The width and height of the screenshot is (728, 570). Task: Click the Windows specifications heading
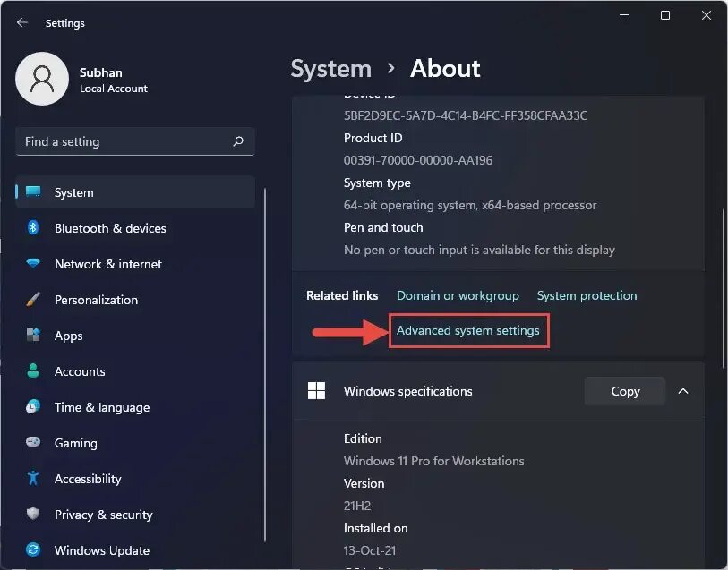[x=407, y=391]
